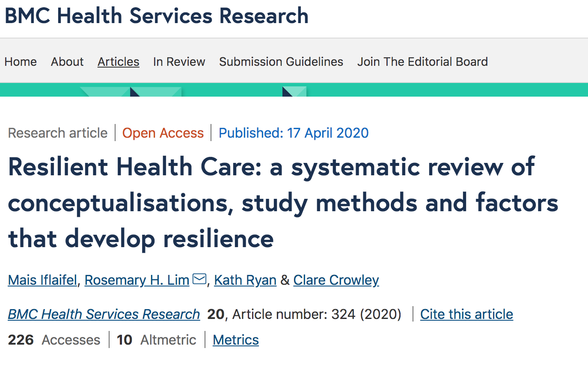Click the article title heading
Image resolution: width=588 pixels, height=366 pixels.
pos(282,203)
